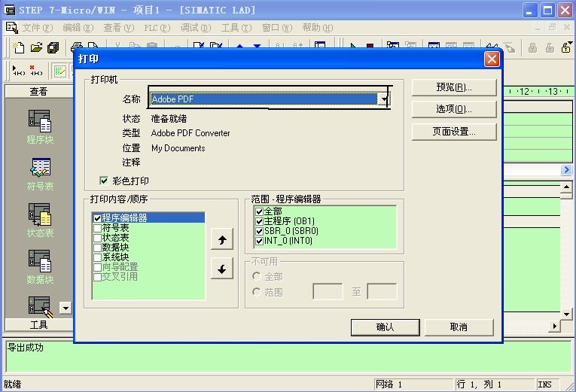Check 状态表 in print content list
This screenshot has width=576, height=392.
(x=97, y=238)
